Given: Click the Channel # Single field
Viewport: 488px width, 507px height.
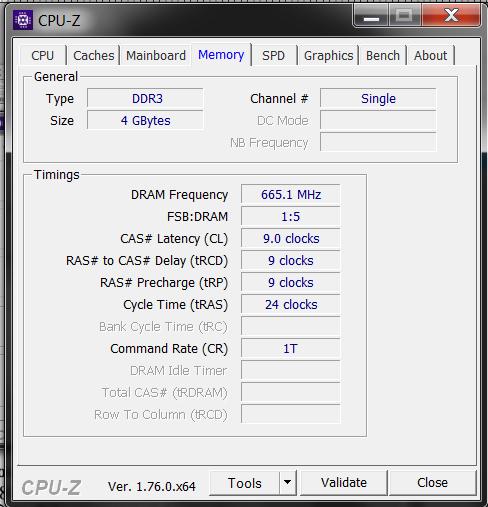Looking at the screenshot, I should click(x=378, y=98).
